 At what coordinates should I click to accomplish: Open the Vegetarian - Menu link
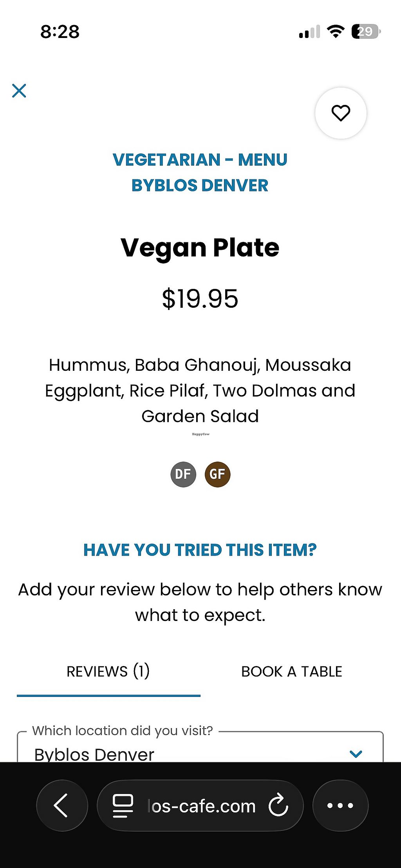coord(200,160)
